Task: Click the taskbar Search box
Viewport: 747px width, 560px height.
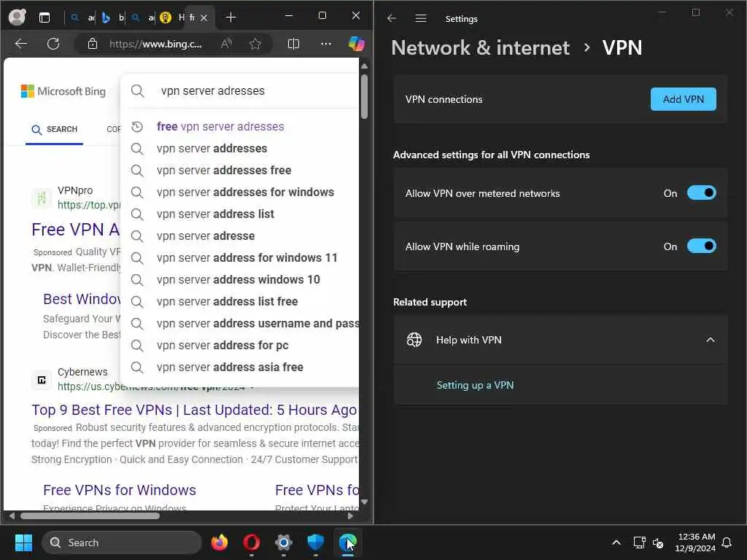Action: click(122, 542)
